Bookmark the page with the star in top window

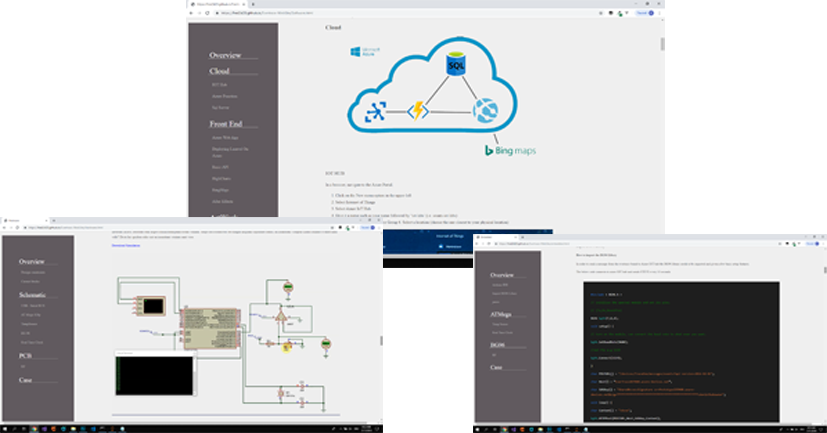click(x=601, y=13)
